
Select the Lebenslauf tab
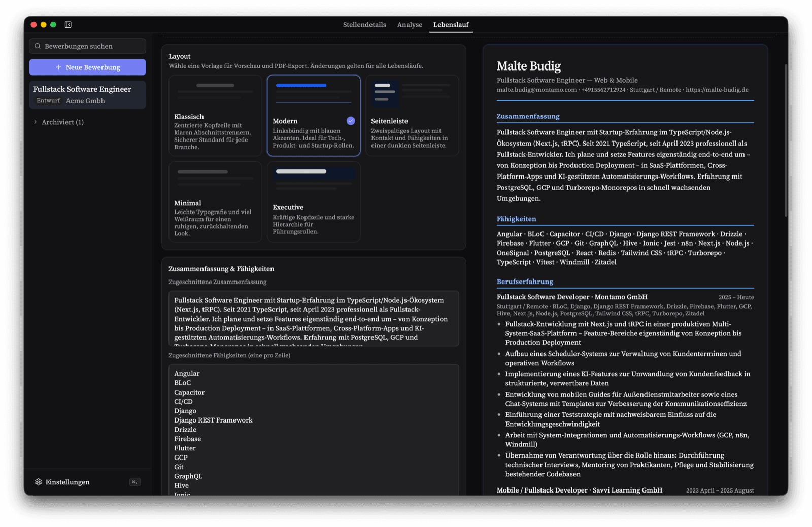[451, 25]
